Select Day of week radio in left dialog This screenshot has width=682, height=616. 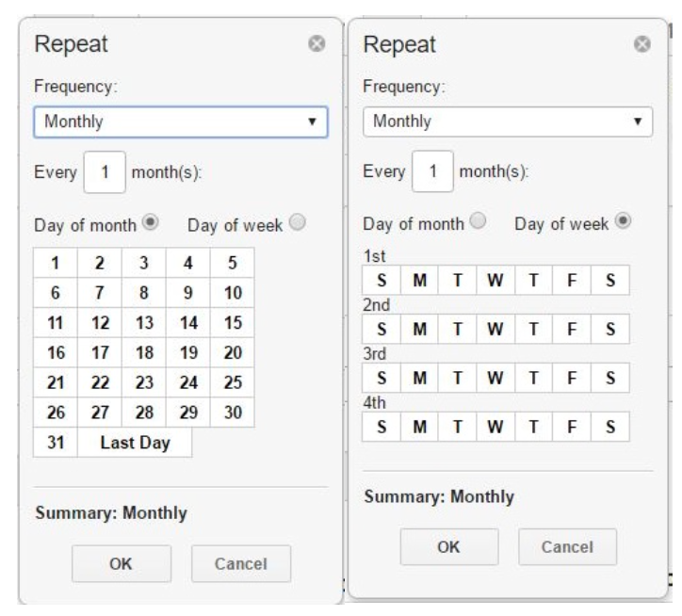pos(299,223)
